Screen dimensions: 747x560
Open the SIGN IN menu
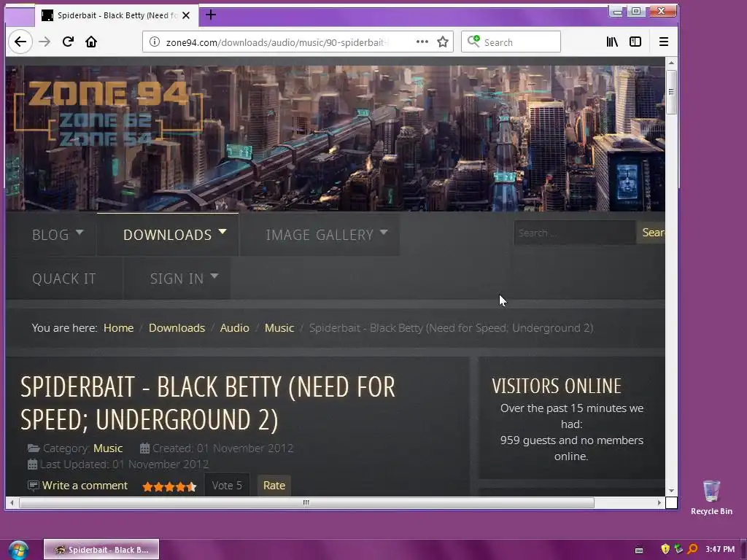177,279
